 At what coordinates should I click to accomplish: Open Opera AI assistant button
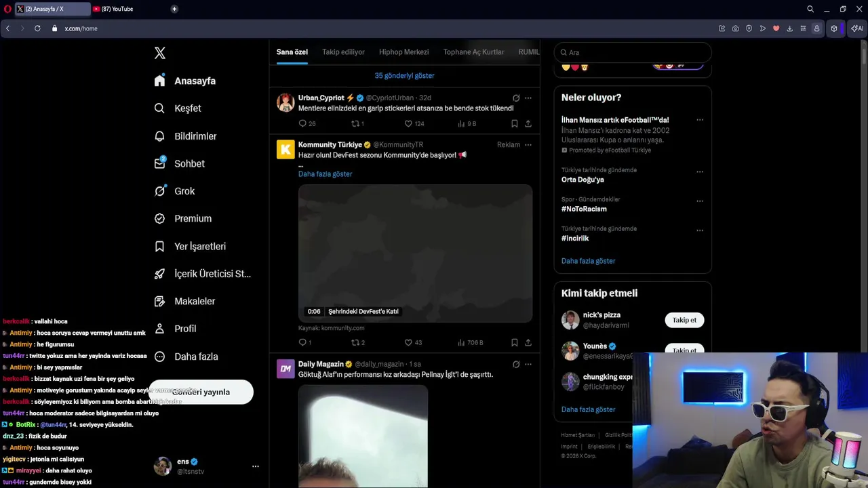point(857,28)
